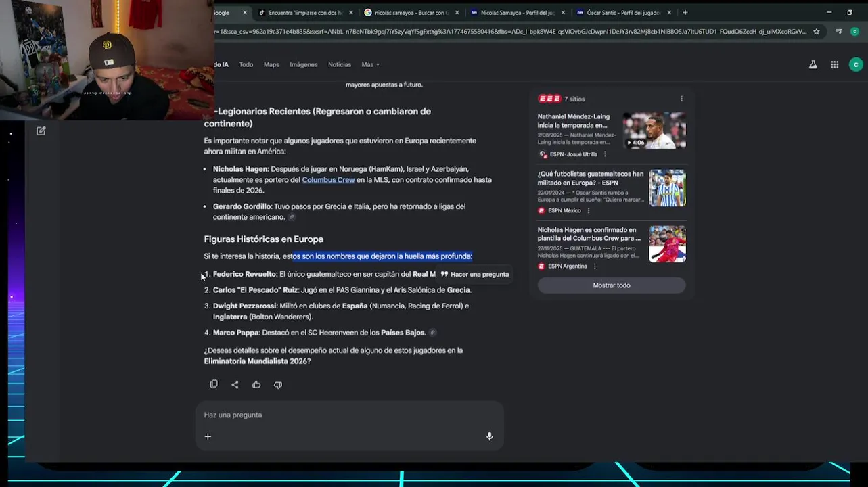Viewport: 868px width, 487px height.
Task: Open the media control icon in toolbar
Action: 839,31
